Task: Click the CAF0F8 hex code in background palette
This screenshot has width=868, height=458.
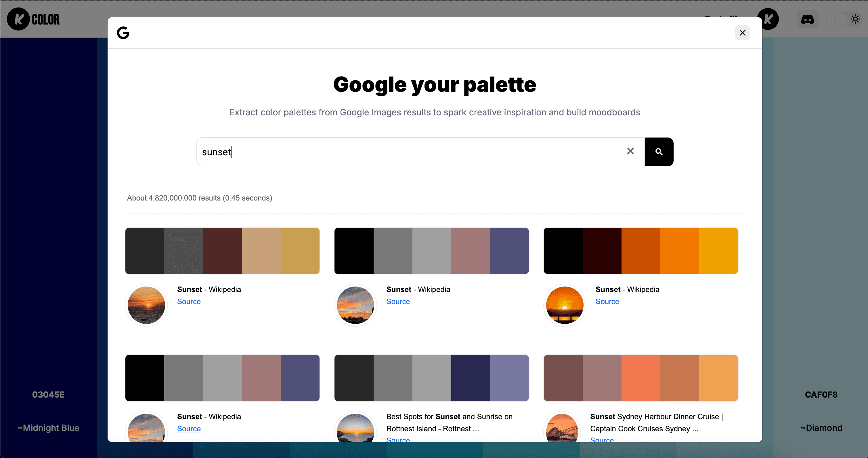Action: [821, 394]
